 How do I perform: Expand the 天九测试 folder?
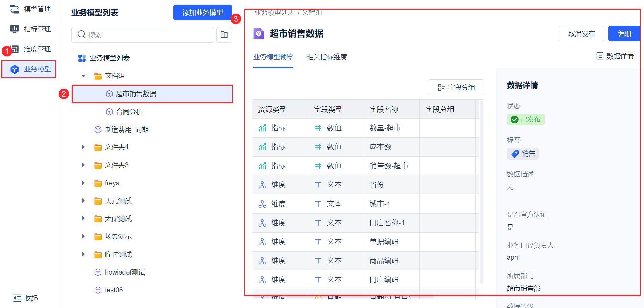[83, 201]
